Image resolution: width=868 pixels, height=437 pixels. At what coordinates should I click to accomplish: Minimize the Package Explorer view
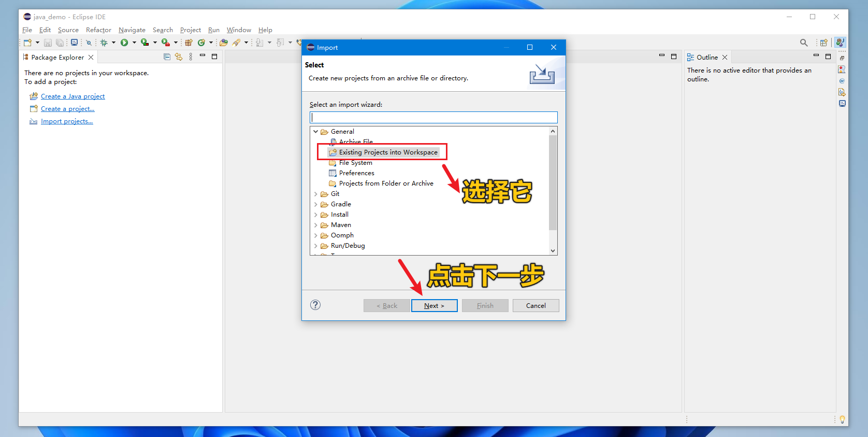(x=202, y=55)
